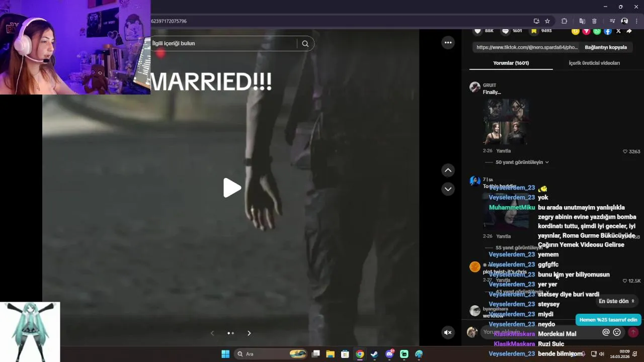The image size is (644, 362).
Task: Click 'Hemen %25 tasarruf edin' banner
Action: click(x=608, y=320)
